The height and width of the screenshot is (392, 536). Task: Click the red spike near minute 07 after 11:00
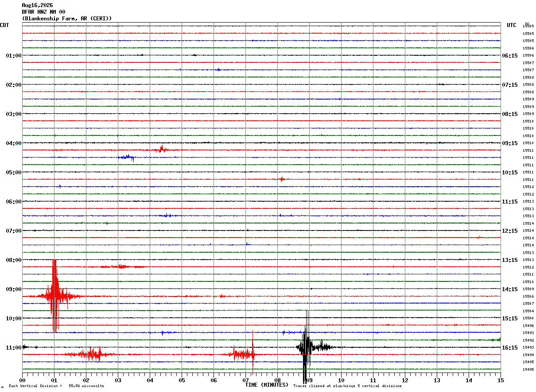click(x=252, y=353)
